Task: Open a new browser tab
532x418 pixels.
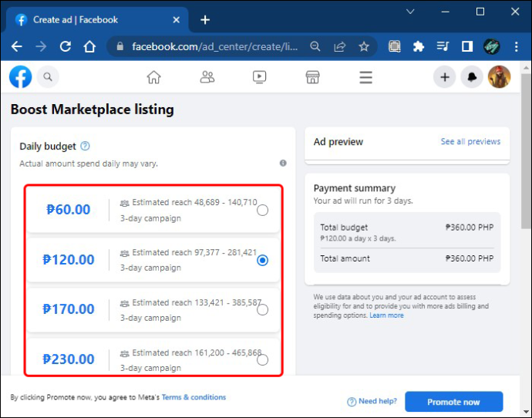Action: coord(205,20)
